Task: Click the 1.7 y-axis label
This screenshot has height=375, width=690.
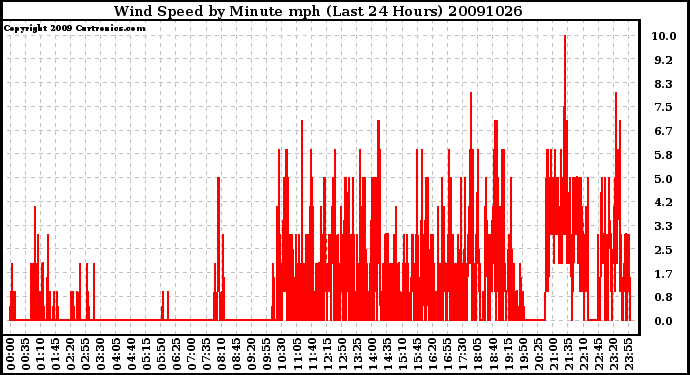Action: (664, 274)
